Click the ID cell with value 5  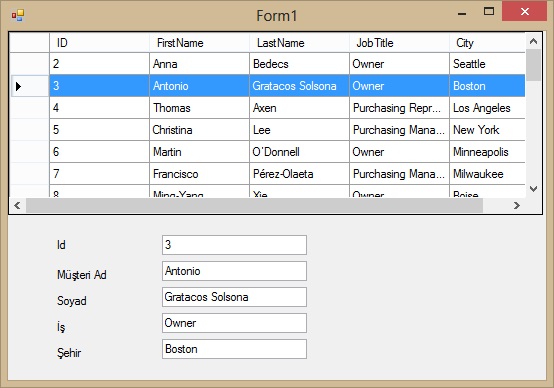pyautogui.click(x=99, y=130)
